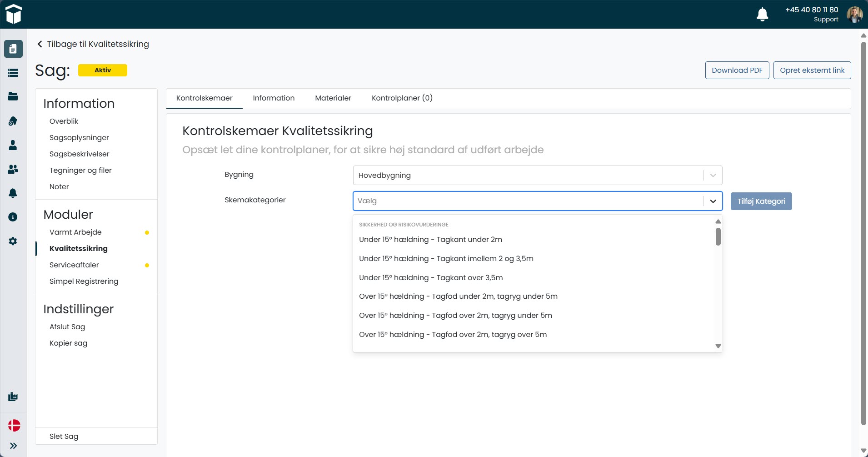
Task: Click the info circle icon in the sidebar
Action: tap(13, 217)
